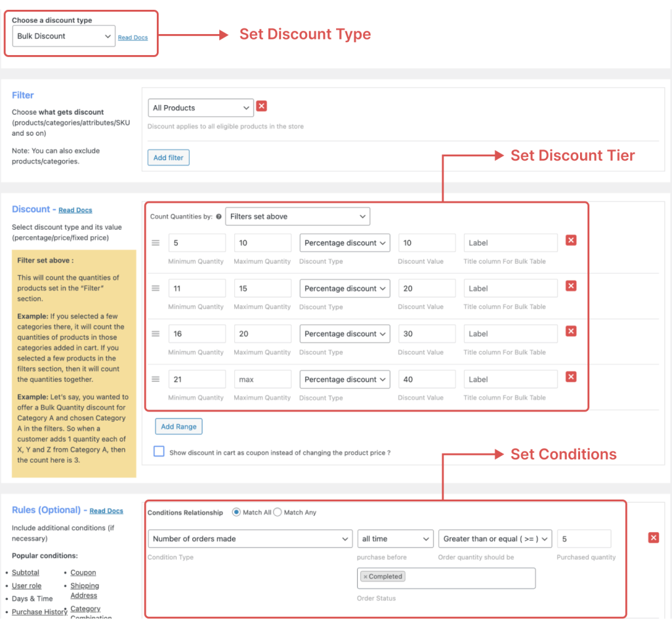This screenshot has height=634, width=672.
Task: Remove the All Products filter via red X
Action: tap(261, 106)
